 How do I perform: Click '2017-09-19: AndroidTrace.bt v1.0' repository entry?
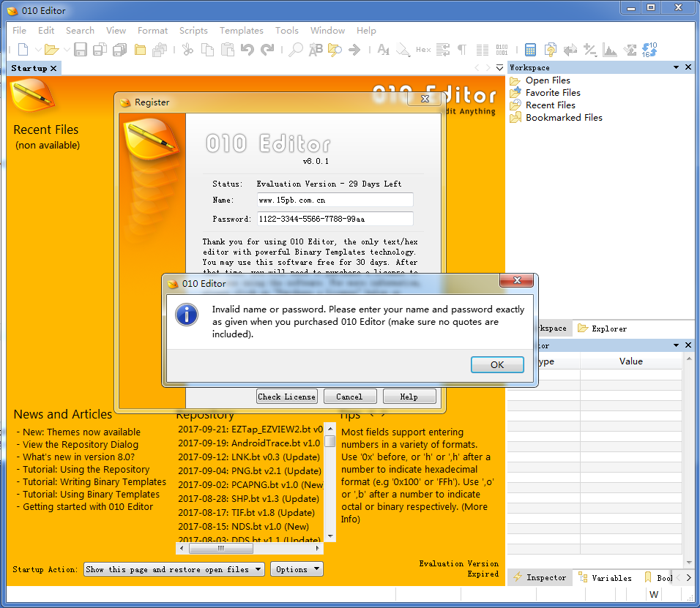249,443
